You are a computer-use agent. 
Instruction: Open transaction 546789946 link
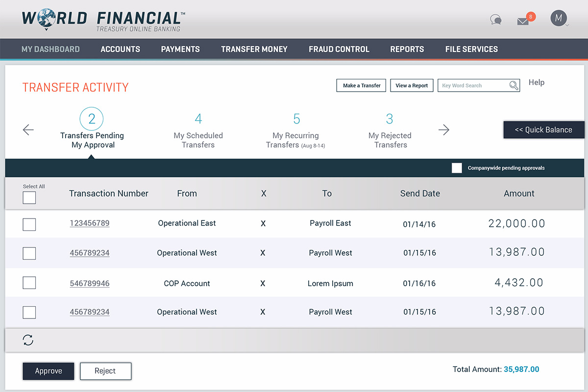tap(90, 283)
